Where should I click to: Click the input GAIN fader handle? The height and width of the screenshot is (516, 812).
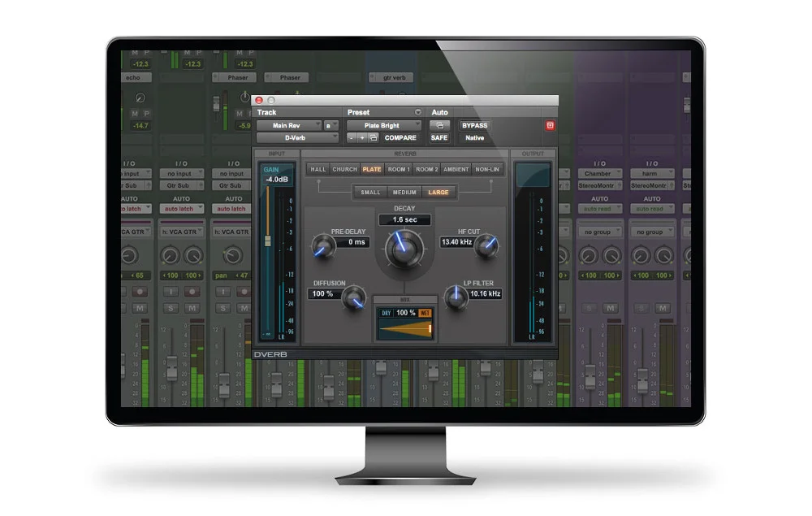coord(268,241)
